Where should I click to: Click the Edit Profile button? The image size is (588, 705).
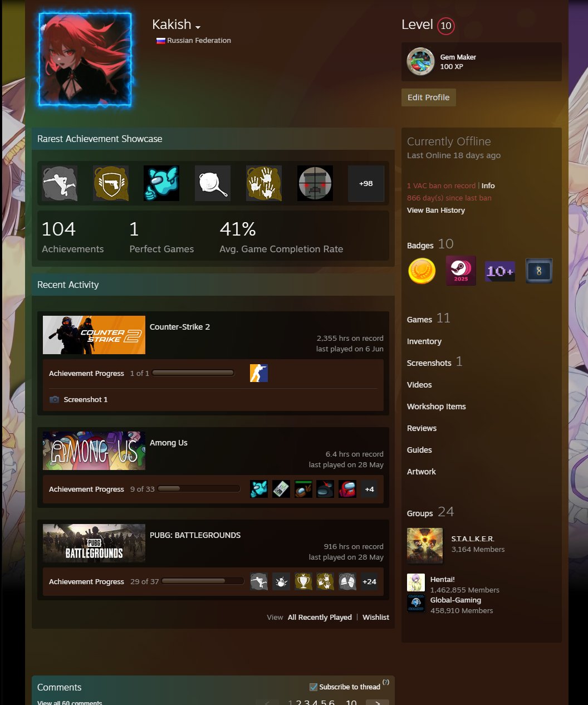coord(429,97)
